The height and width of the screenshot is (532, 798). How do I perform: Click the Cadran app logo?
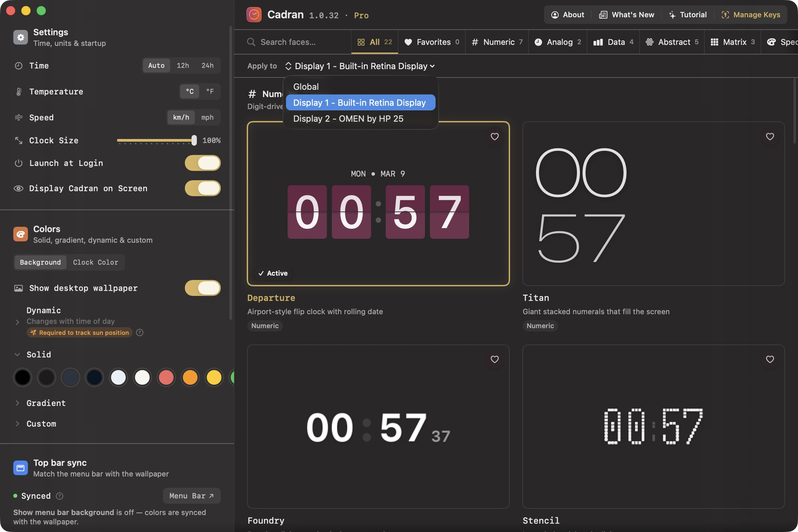pyautogui.click(x=253, y=15)
